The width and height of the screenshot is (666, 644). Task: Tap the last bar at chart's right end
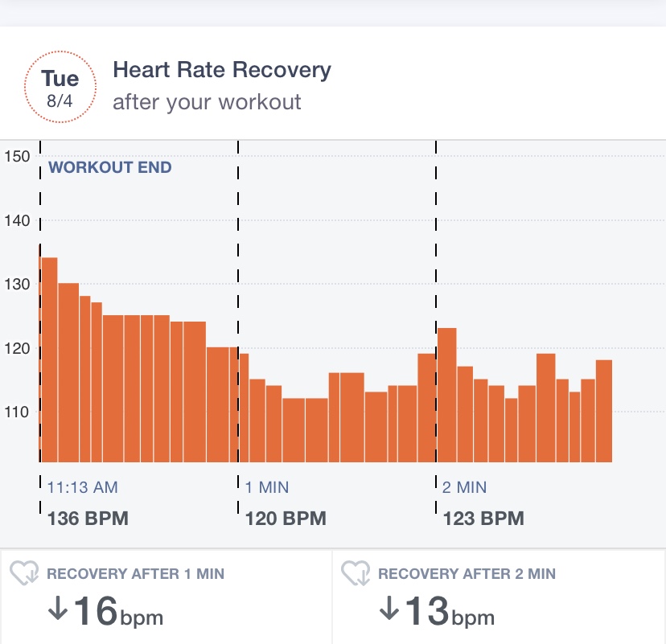click(x=604, y=411)
